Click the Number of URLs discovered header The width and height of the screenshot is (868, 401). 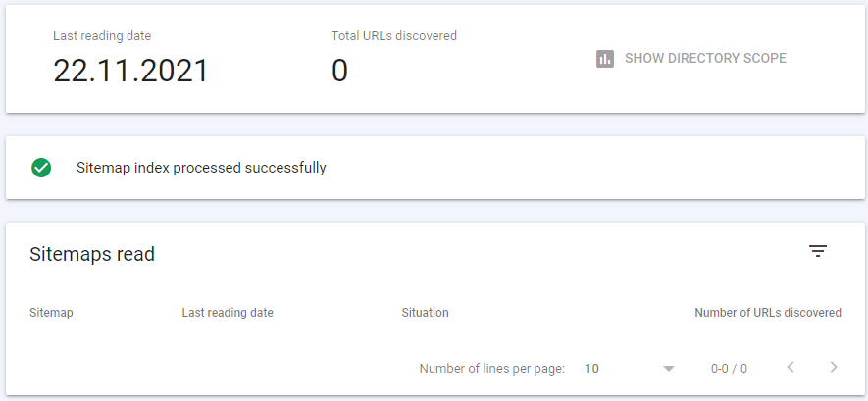tap(768, 313)
